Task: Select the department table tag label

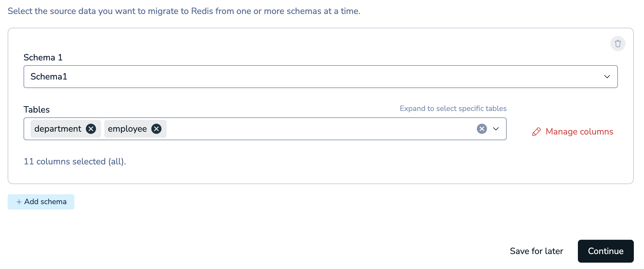Action: coord(58,129)
